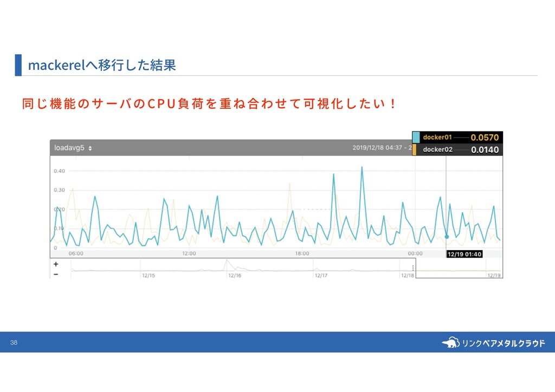The height and width of the screenshot is (392, 555).
Task: Click the slide title mackerelへ移行した結果
Action: (x=102, y=65)
